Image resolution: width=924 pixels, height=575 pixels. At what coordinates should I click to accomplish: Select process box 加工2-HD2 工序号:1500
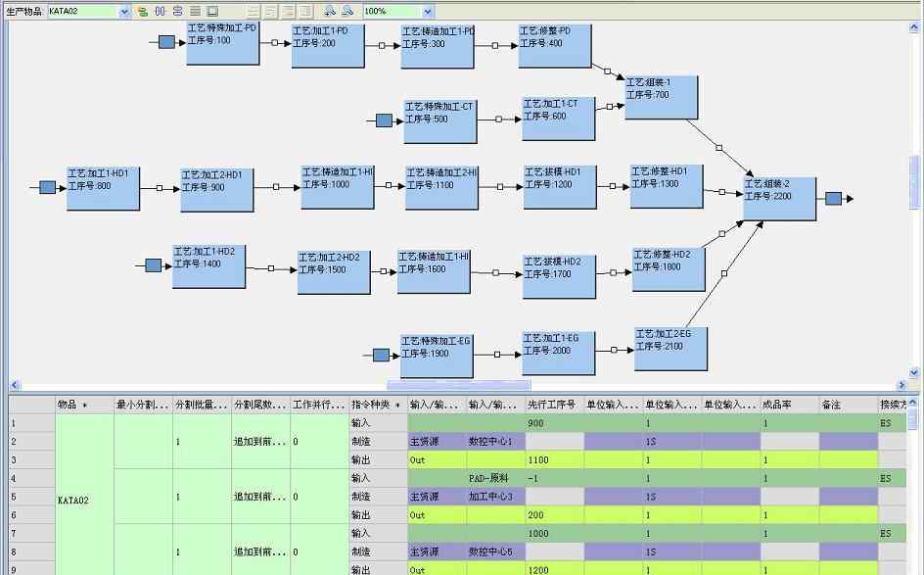coord(334,272)
